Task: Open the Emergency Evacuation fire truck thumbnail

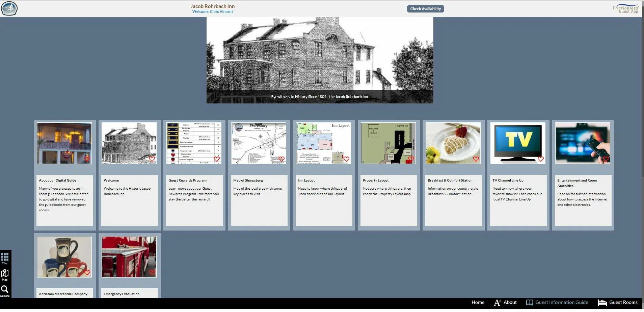Action: coord(129,257)
